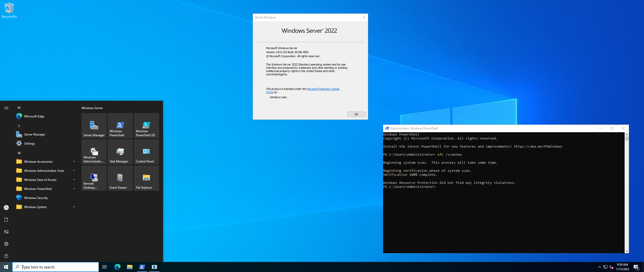
Task: Click letter M header in app list
Action: pyautogui.click(x=19, y=108)
